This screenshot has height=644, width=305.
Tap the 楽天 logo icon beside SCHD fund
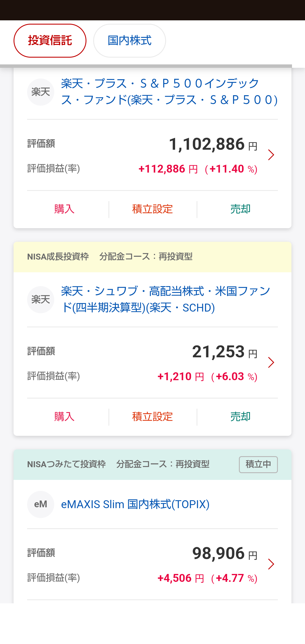point(41,300)
